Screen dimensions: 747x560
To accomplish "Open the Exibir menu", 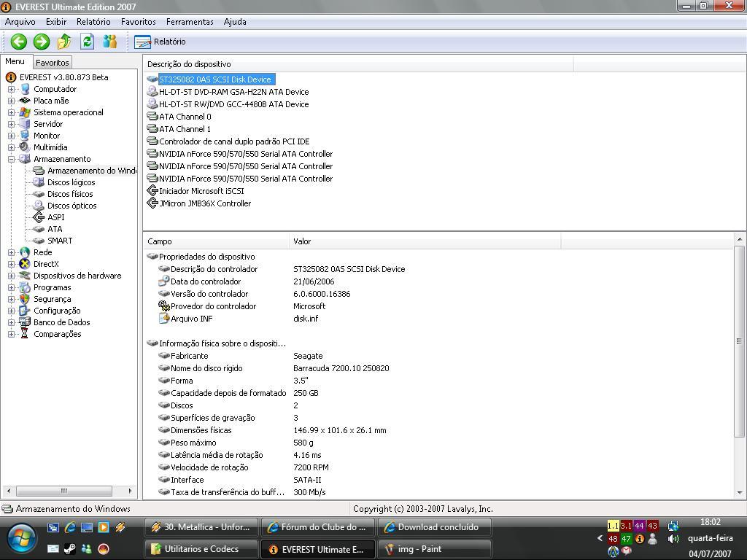I will 56,22.
